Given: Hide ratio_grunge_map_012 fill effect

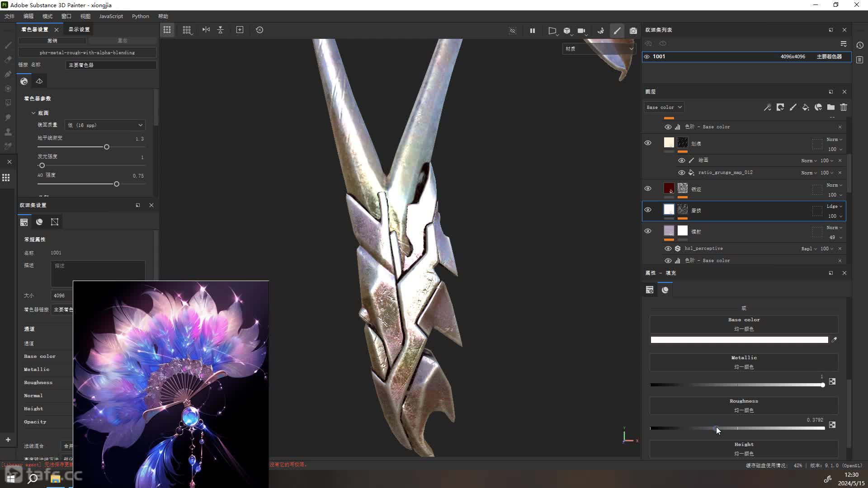Looking at the screenshot, I should 682,173.
